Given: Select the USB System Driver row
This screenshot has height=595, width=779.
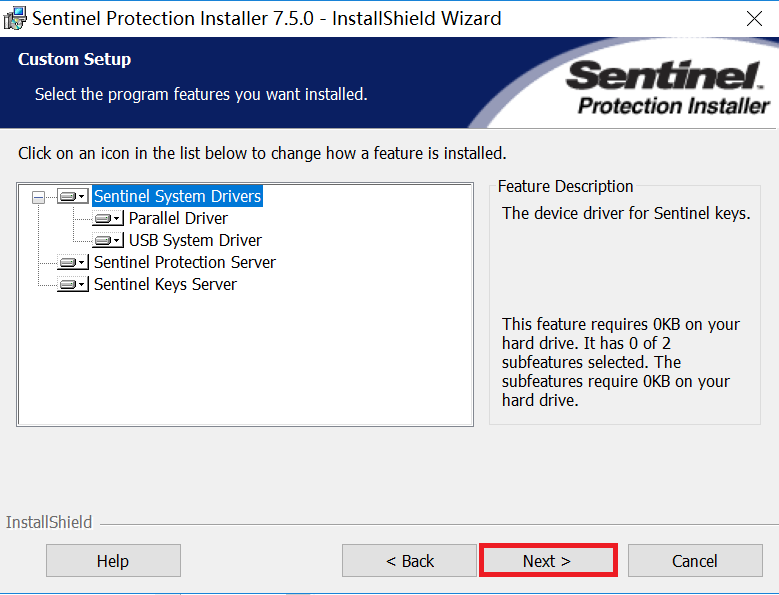Looking at the screenshot, I should click(x=195, y=240).
